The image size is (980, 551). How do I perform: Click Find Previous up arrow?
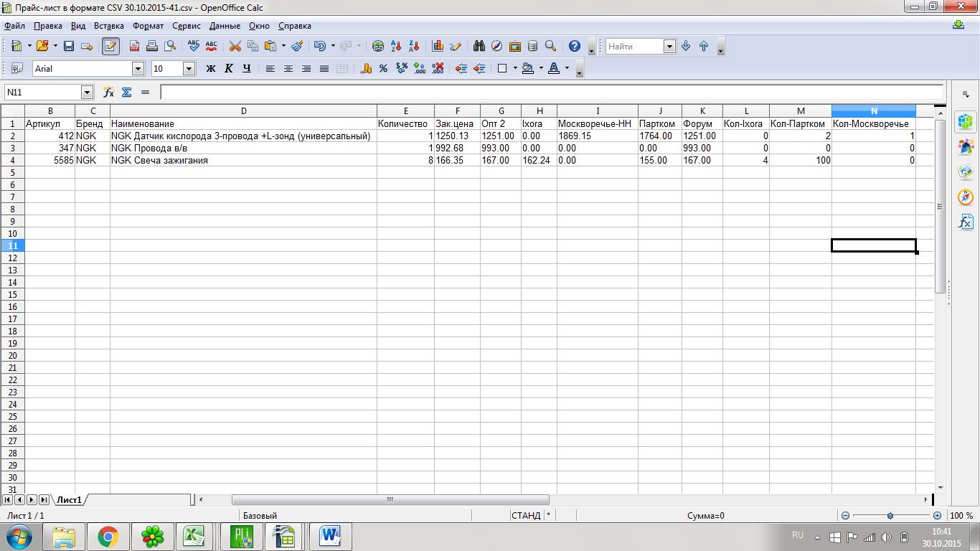click(x=704, y=46)
